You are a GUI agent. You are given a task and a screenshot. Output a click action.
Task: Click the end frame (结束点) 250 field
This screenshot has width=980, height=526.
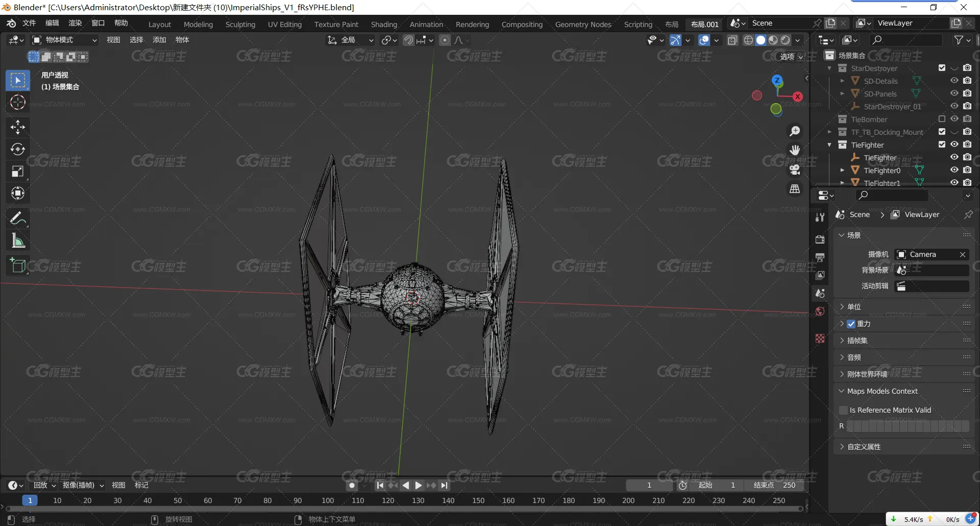774,485
